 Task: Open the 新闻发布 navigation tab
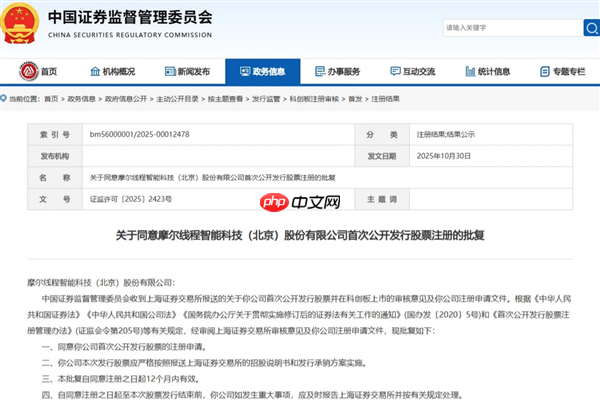pyautogui.click(x=188, y=72)
